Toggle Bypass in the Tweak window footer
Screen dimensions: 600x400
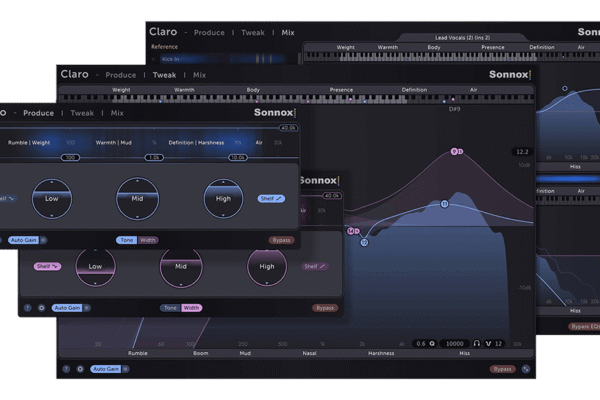[x=502, y=369]
